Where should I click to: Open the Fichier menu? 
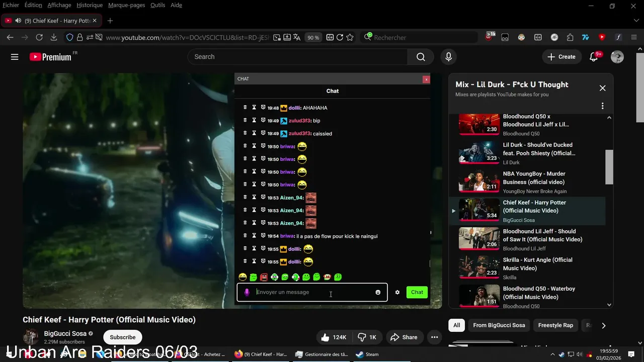point(11,5)
